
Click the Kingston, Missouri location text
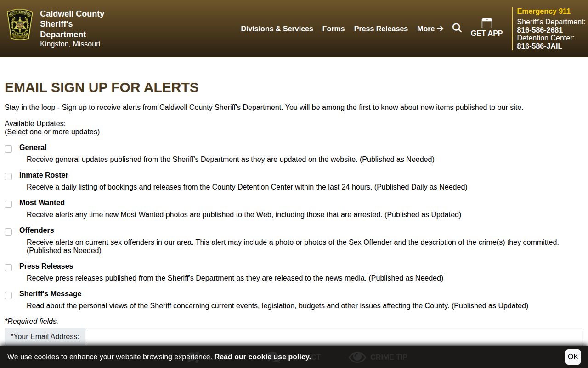click(70, 44)
